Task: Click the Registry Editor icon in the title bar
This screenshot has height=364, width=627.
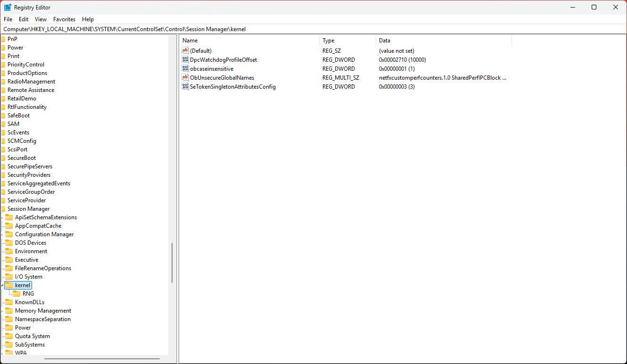Action: point(7,7)
